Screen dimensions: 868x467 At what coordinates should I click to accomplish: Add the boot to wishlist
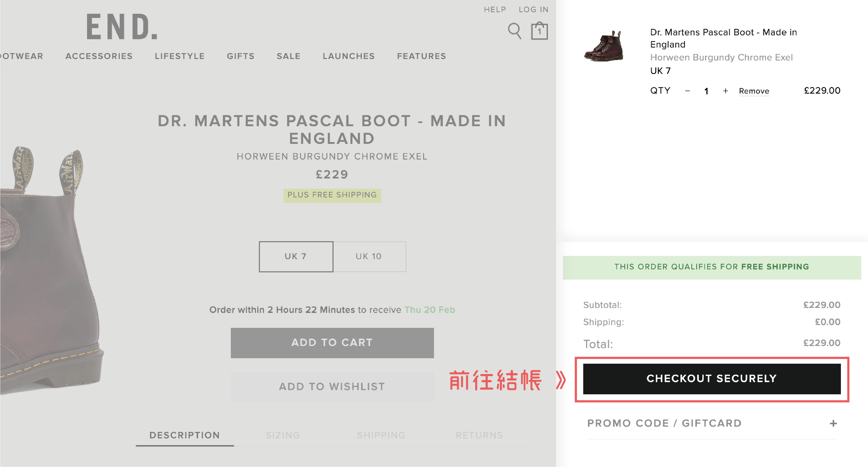pyautogui.click(x=332, y=387)
